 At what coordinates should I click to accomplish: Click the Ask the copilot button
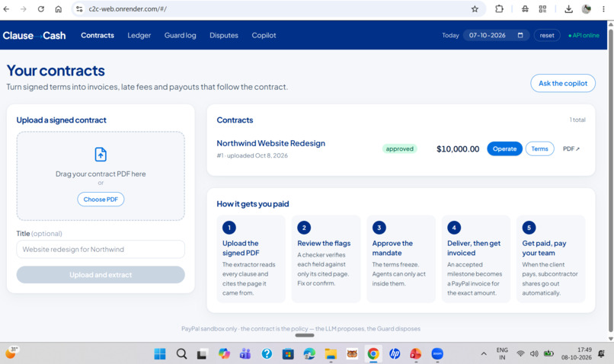click(563, 83)
